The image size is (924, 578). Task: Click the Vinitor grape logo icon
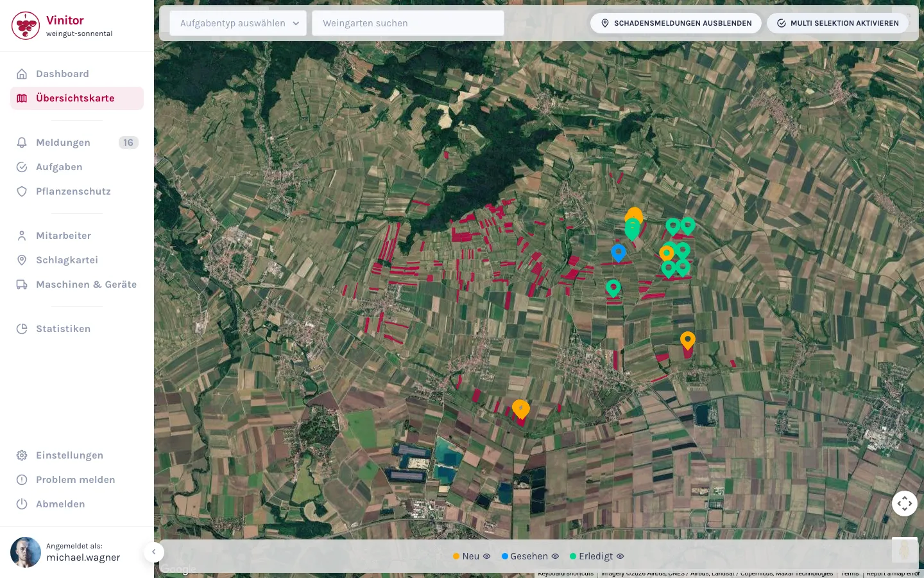(x=26, y=26)
